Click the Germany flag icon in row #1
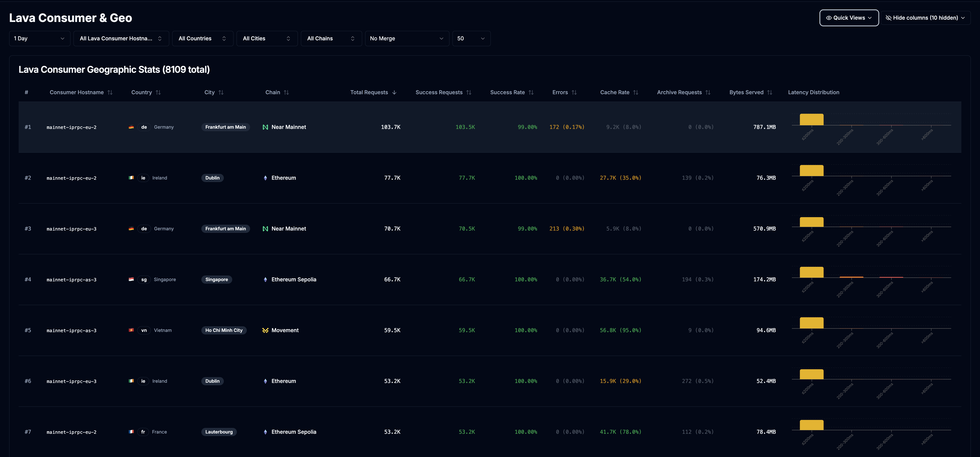This screenshot has width=980, height=457. tap(132, 127)
